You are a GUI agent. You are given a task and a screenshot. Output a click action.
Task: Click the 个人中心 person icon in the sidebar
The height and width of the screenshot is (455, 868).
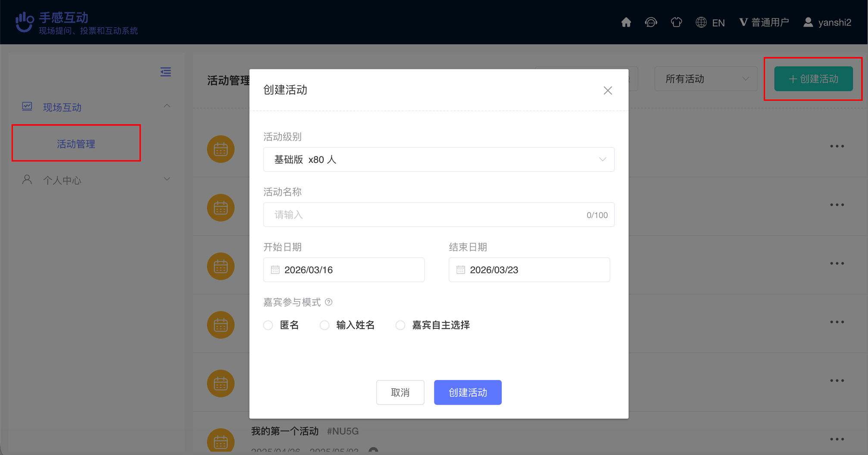pyautogui.click(x=27, y=180)
